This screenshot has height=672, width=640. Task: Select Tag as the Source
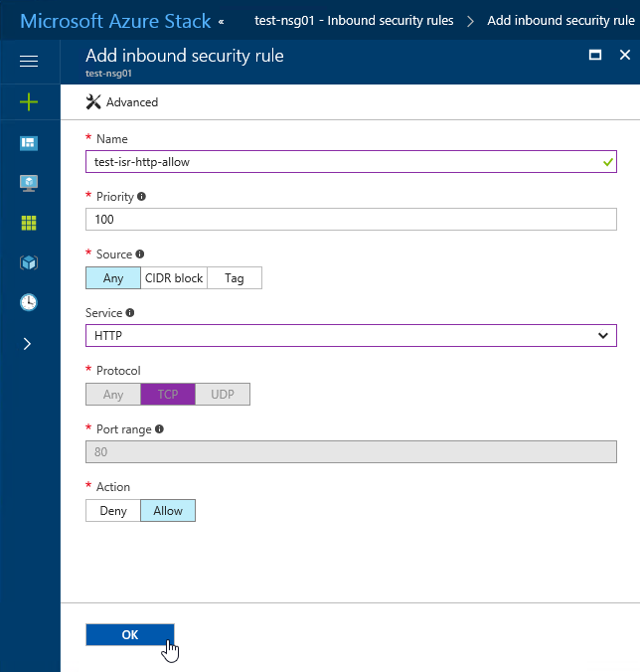[x=235, y=278]
